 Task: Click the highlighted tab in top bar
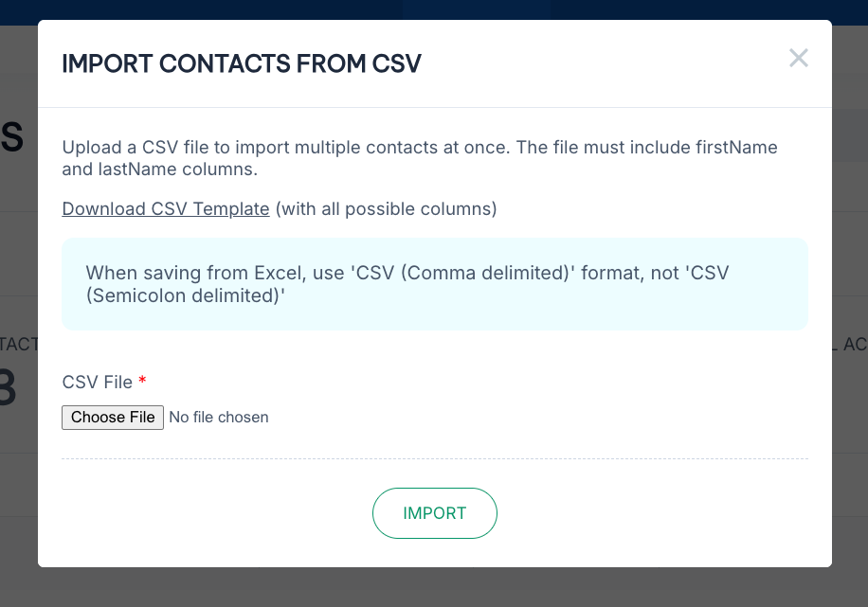click(477, 9)
